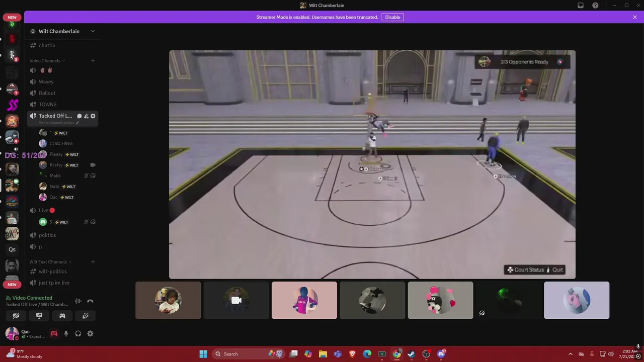Open the Qs server in sidebar

[x=12, y=249]
